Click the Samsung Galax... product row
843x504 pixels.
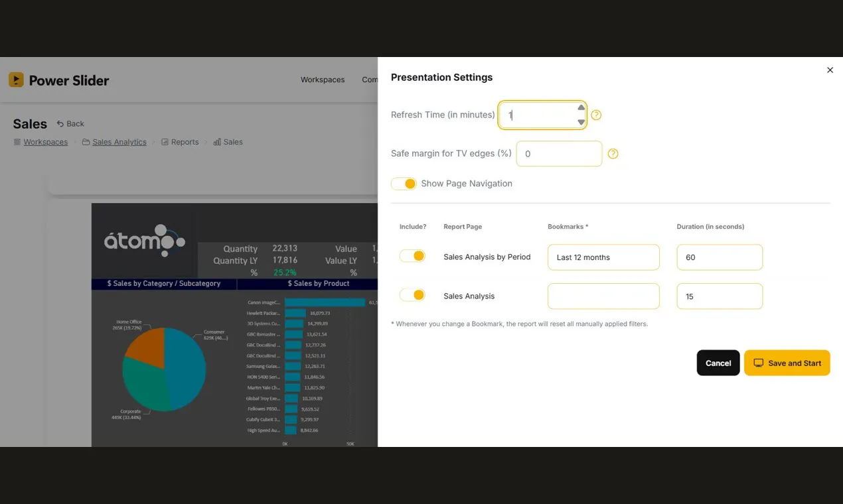[x=264, y=366]
